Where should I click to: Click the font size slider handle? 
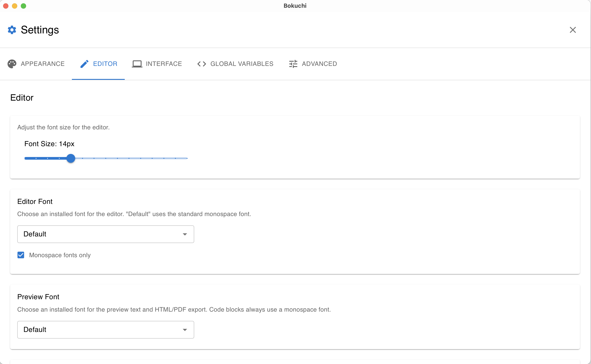pyautogui.click(x=71, y=158)
